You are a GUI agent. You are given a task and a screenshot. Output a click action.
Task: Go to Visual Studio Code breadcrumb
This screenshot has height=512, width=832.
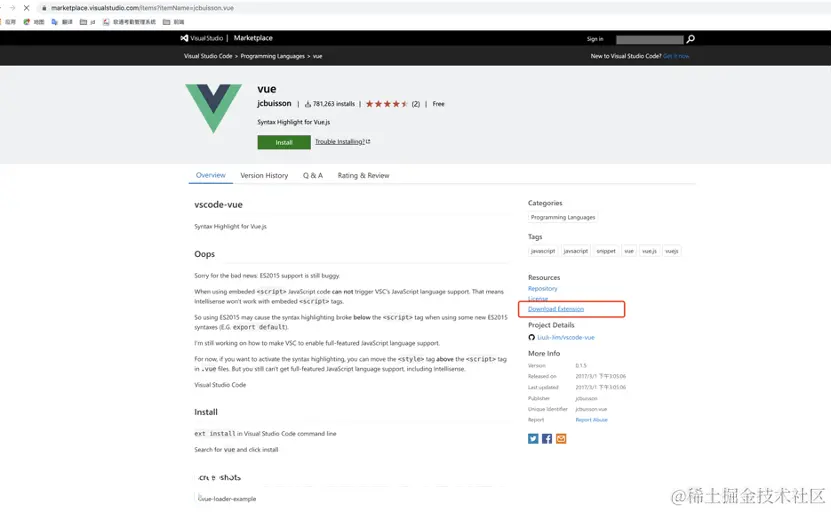point(208,56)
